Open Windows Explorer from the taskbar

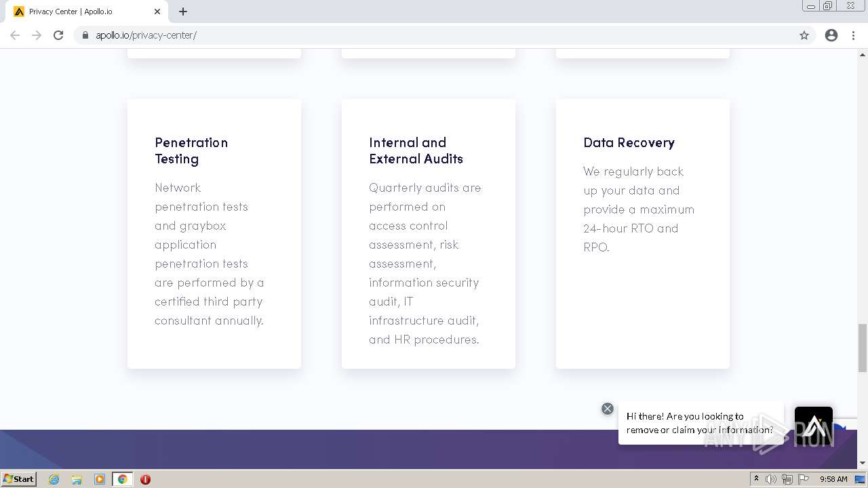point(77,479)
